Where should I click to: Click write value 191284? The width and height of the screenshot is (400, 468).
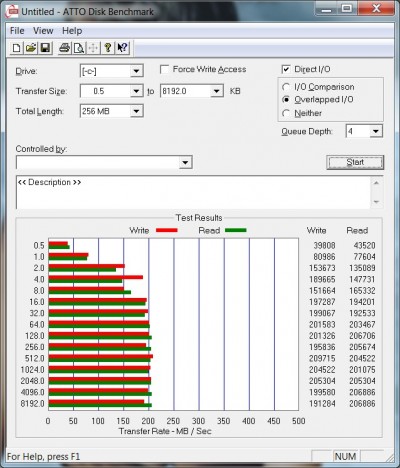point(322,404)
